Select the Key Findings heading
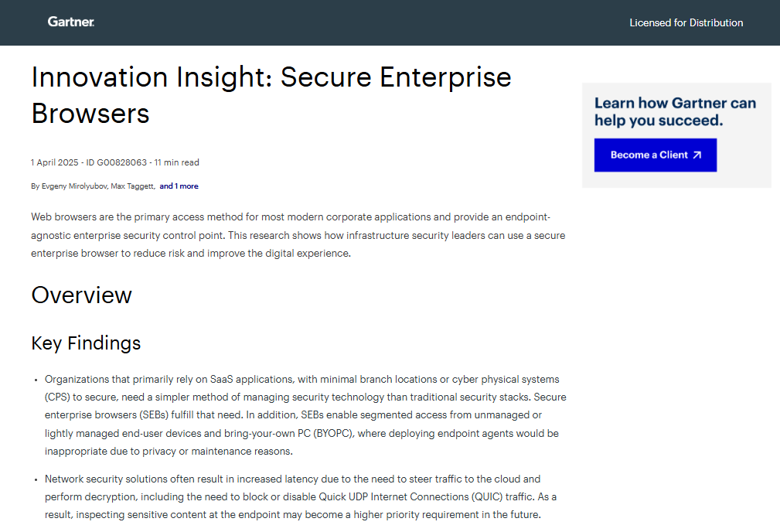This screenshot has width=780, height=532. click(86, 343)
